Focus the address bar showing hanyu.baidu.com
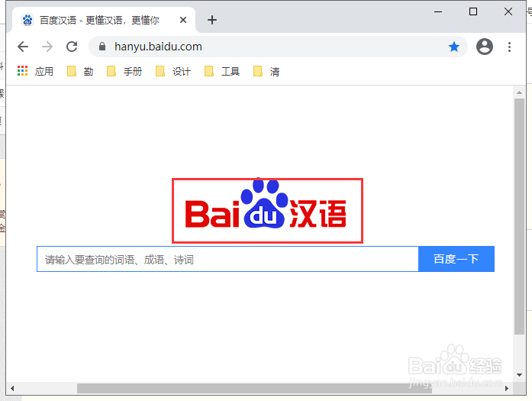Screen dimensions: 532x401 point(279,47)
